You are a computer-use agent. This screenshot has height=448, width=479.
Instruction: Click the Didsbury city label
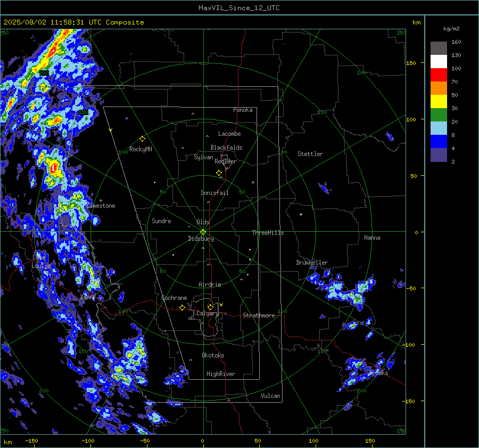point(201,239)
